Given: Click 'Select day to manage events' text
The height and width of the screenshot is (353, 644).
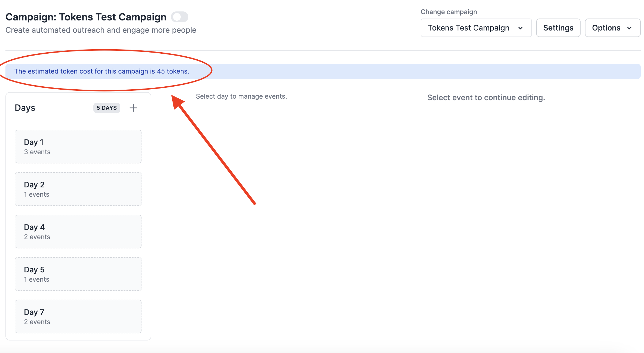Looking at the screenshot, I should tap(241, 96).
